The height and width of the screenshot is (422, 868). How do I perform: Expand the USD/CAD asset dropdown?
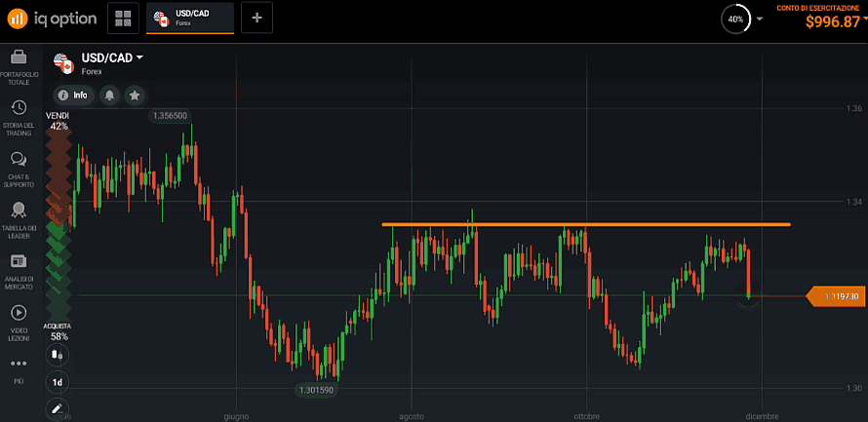tap(139, 58)
